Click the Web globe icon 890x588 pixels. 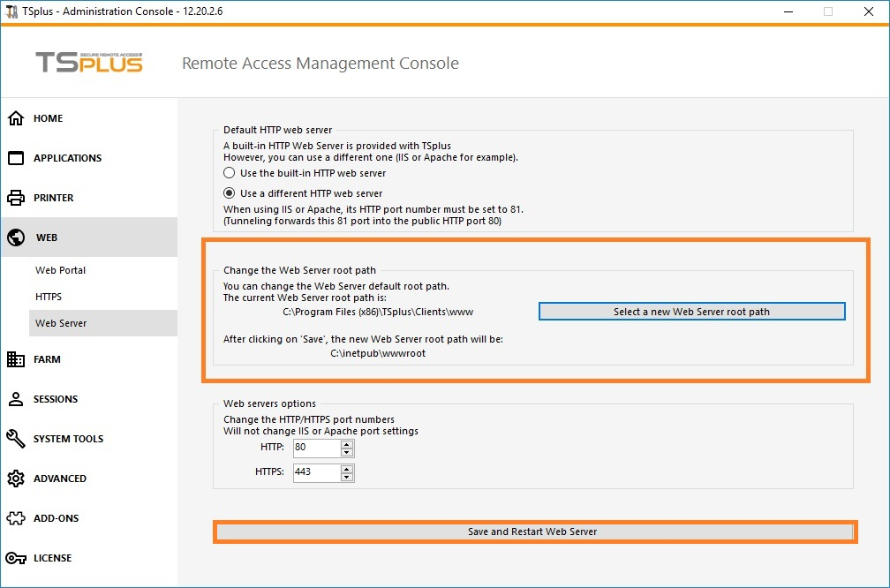click(x=16, y=237)
